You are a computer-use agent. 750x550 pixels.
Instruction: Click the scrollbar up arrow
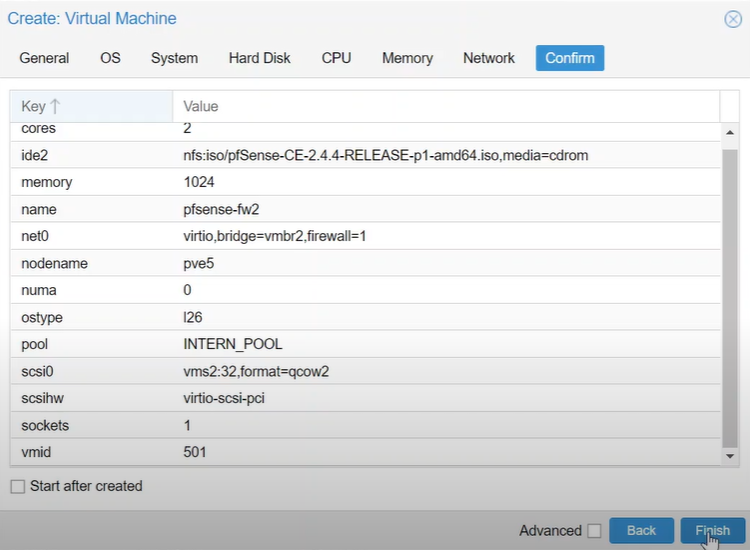pyautogui.click(x=729, y=132)
